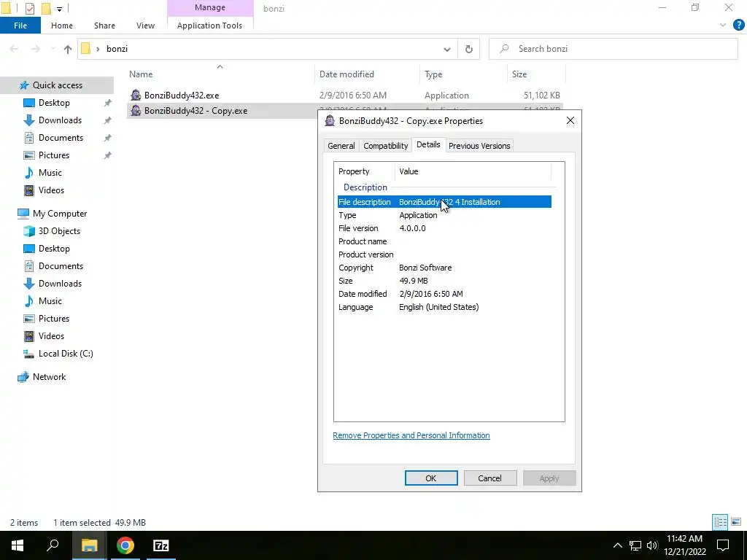The width and height of the screenshot is (747, 560).
Task: Open the Share ribbon tab
Action: (104, 26)
